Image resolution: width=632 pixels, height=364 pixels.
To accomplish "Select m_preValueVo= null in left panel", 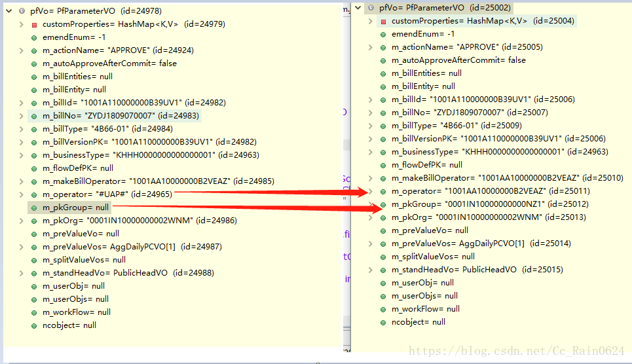I will pos(81,234).
